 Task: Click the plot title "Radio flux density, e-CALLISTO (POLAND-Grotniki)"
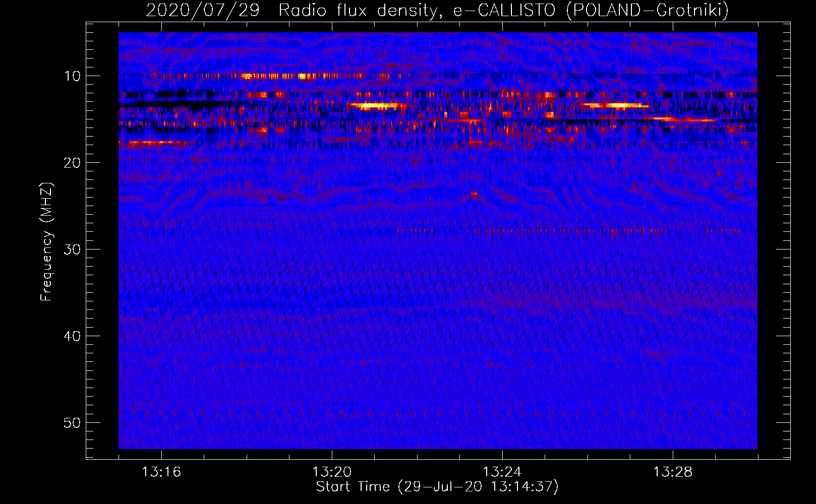click(x=503, y=10)
